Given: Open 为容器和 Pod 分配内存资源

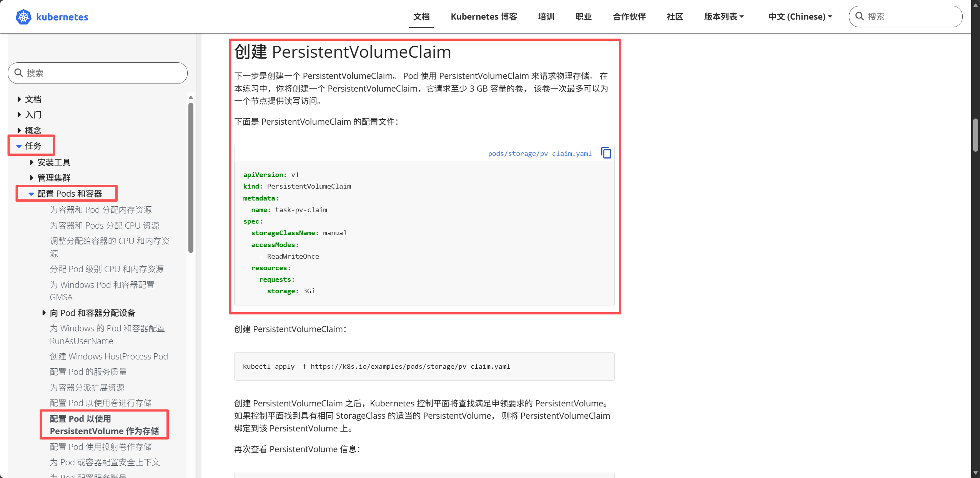Looking at the screenshot, I should point(101,210).
